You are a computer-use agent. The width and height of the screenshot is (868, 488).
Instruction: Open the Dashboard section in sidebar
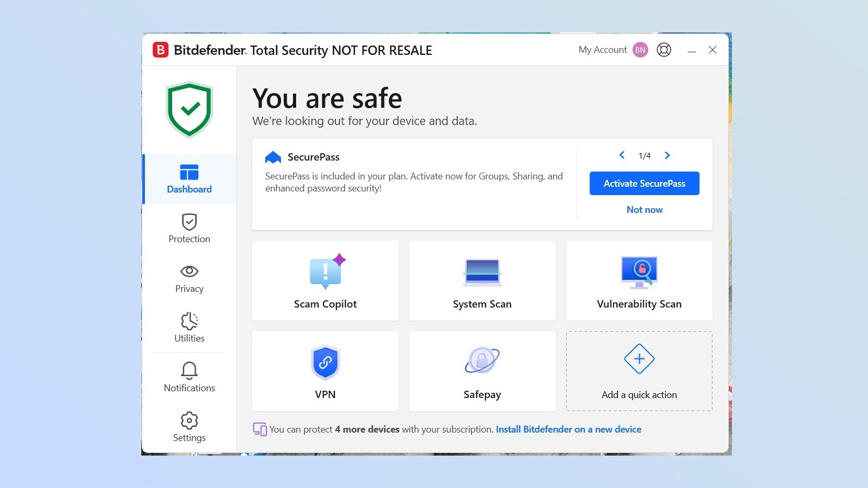pyautogui.click(x=189, y=179)
